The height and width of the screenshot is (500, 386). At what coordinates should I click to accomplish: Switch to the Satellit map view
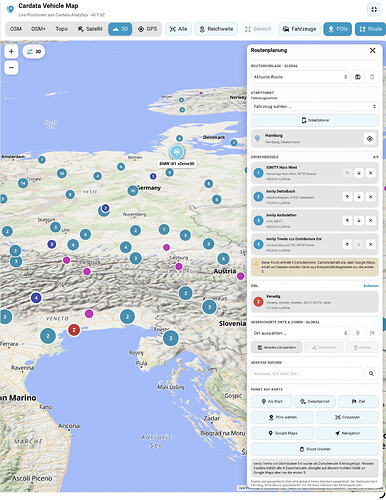pyautogui.click(x=90, y=29)
